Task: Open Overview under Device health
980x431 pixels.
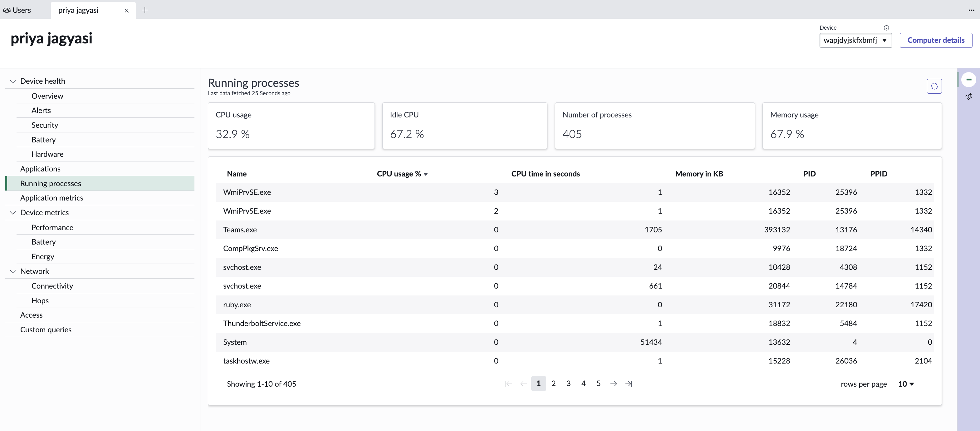Action: [x=47, y=96]
